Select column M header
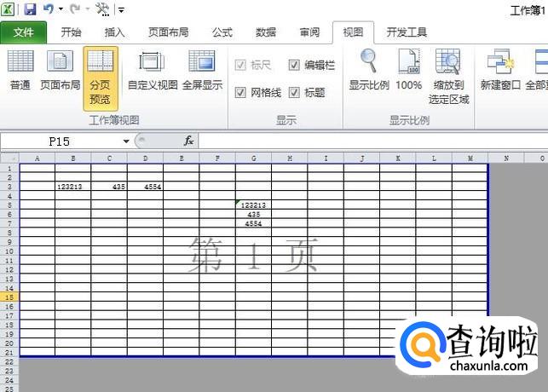548x392 pixels. (470, 159)
